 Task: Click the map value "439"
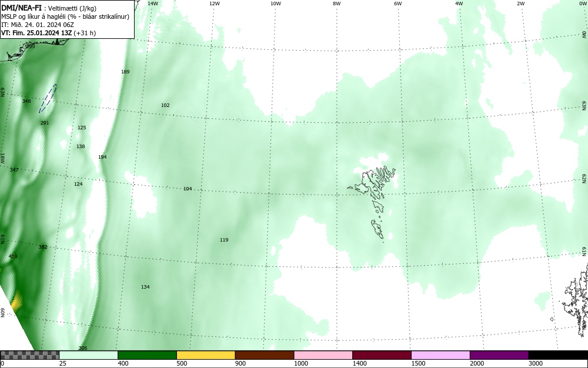point(13,256)
